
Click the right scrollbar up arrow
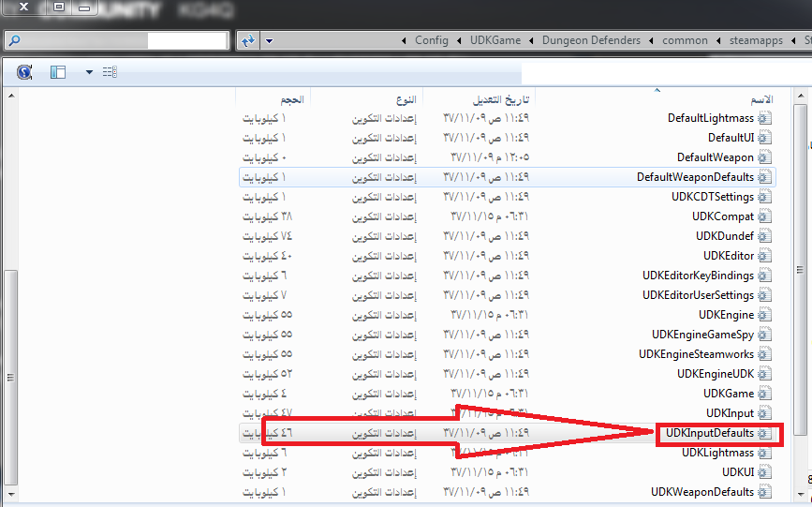[801, 96]
